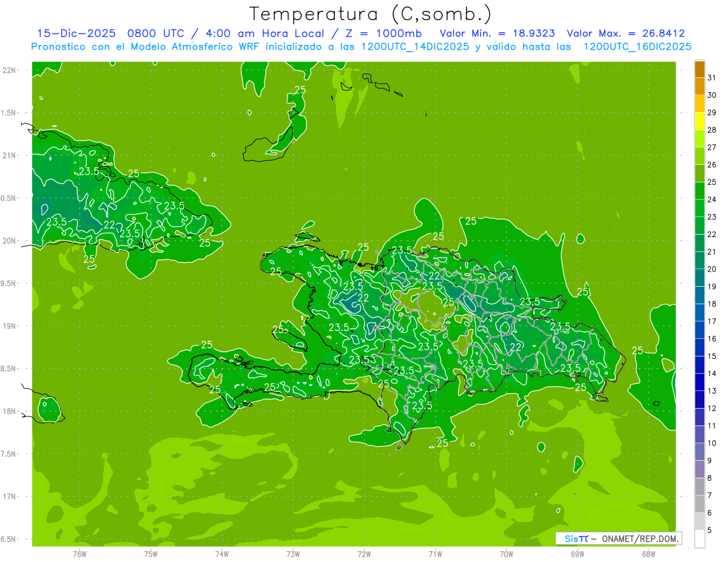The height and width of the screenshot is (562, 728).
Task: Click the "9.5N" latitude axis label
Action: click(9, 283)
